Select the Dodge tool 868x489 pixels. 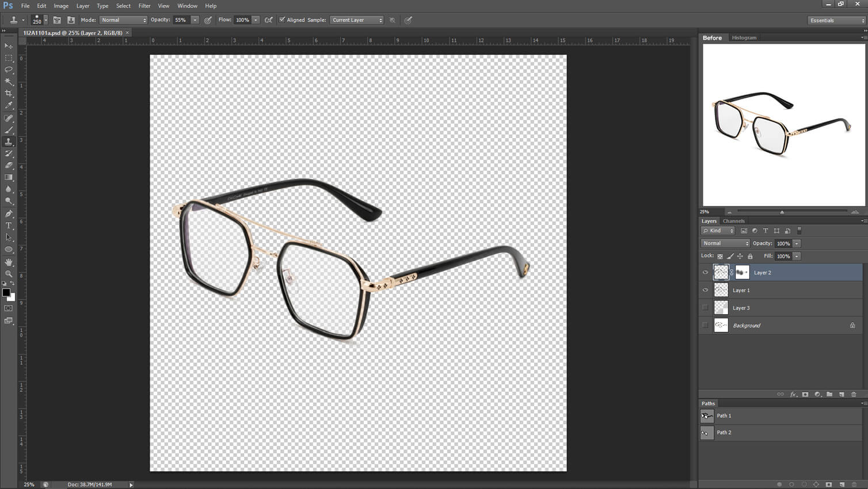point(9,201)
